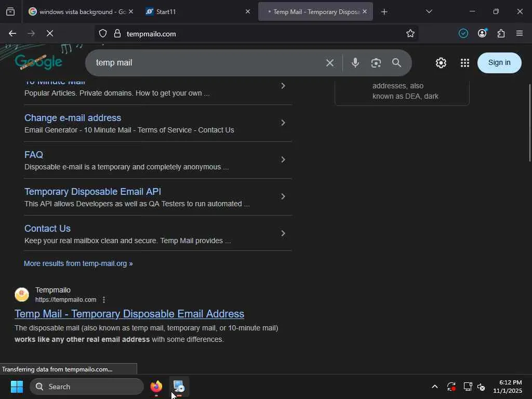Viewport: 532px width, 399px height.
Task: Bookmark this page with the star
Action: pos(410,33)
